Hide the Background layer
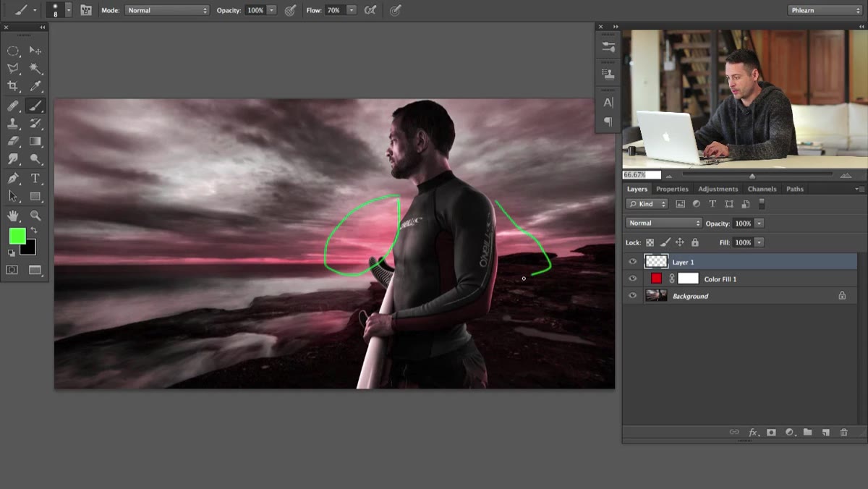Viewport: 868px width, 489px height. pos(633,296)
